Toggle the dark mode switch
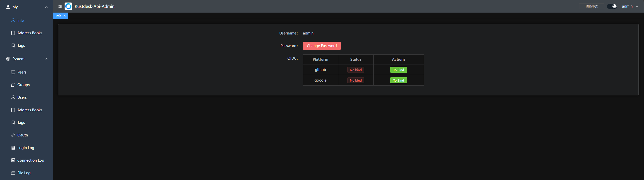 pos(612,6)
